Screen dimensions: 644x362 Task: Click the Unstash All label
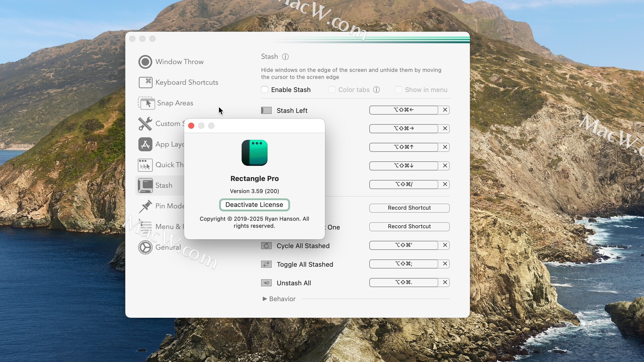293,283
